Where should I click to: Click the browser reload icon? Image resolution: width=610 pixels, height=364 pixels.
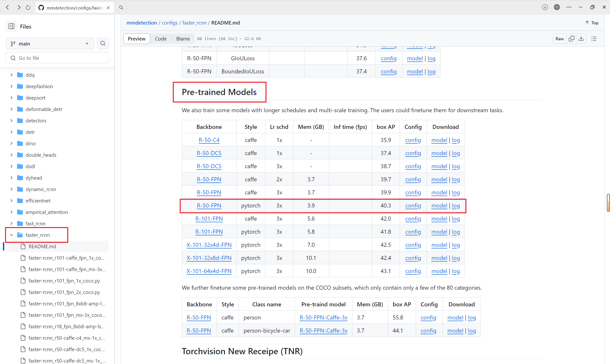pos(28,8)
